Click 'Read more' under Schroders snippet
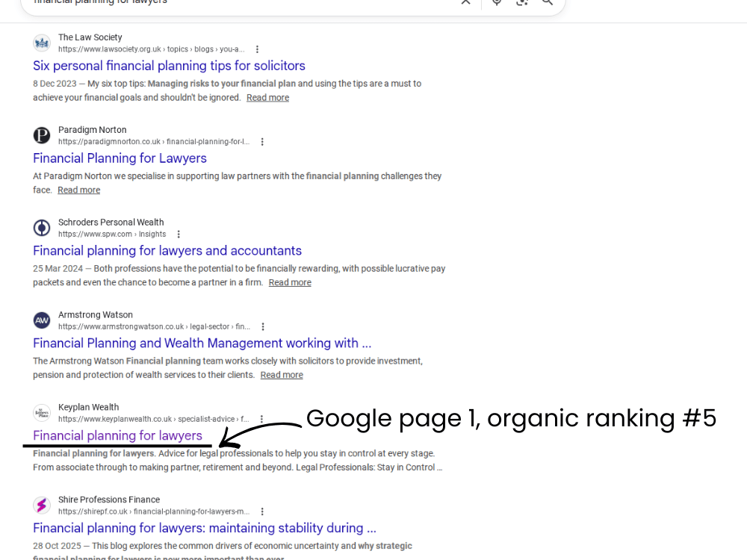Image resolution: width=747 pixels, height=560 pixels. coord(290,282)
